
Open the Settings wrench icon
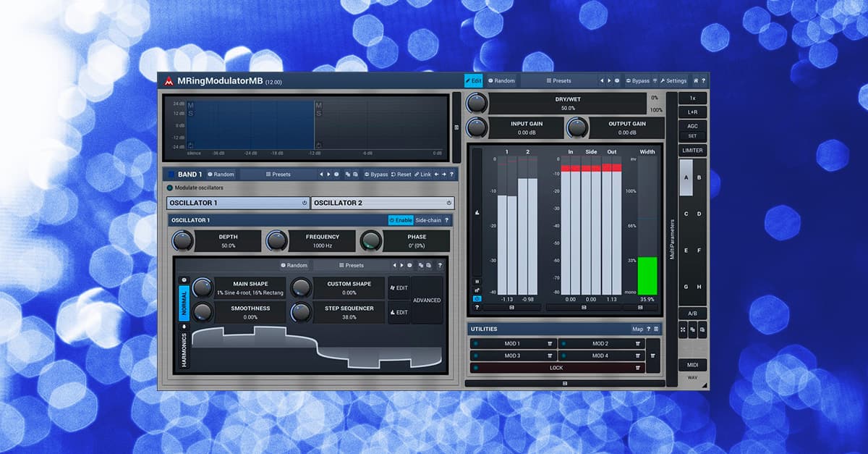pyautogui.click(x=663, y=80)
